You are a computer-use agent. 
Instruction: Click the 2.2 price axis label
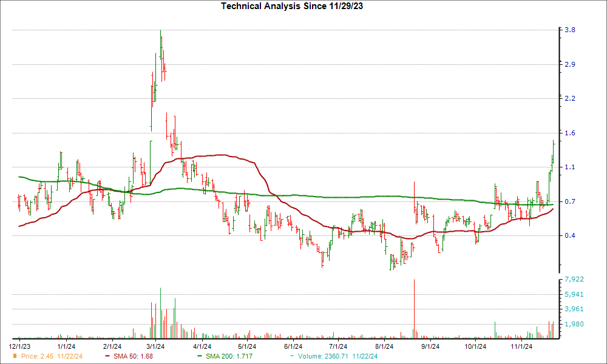[570, 98]
